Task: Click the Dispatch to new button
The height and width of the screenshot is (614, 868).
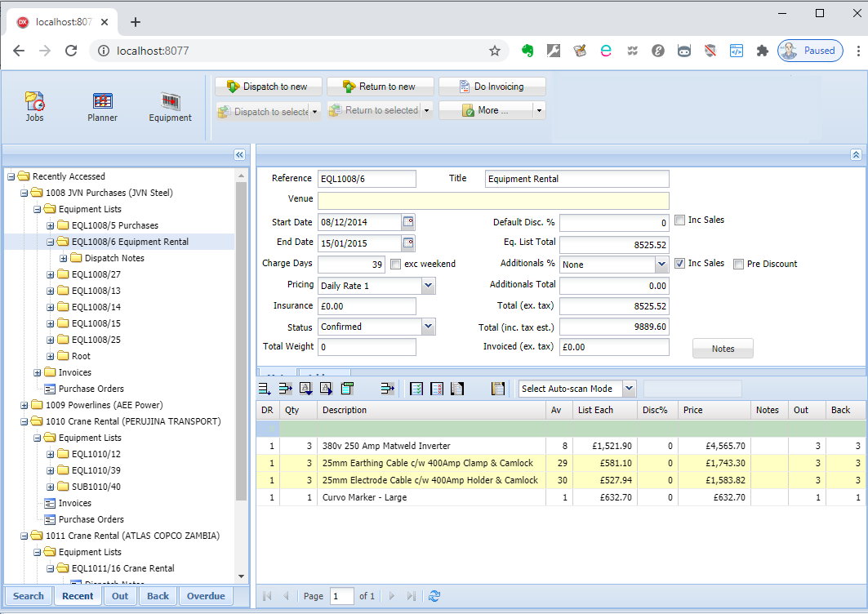Action: 267,87
